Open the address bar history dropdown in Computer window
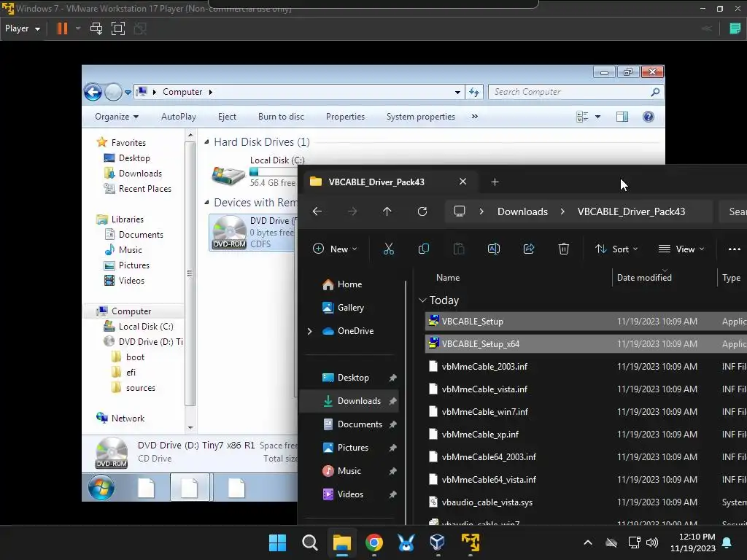 457,93
